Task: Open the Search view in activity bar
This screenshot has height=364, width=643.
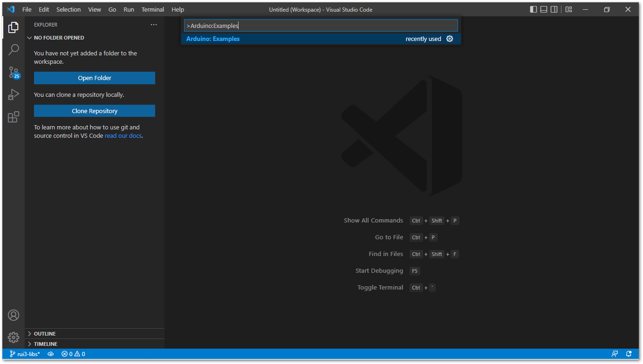Action: tap(14, 49)
